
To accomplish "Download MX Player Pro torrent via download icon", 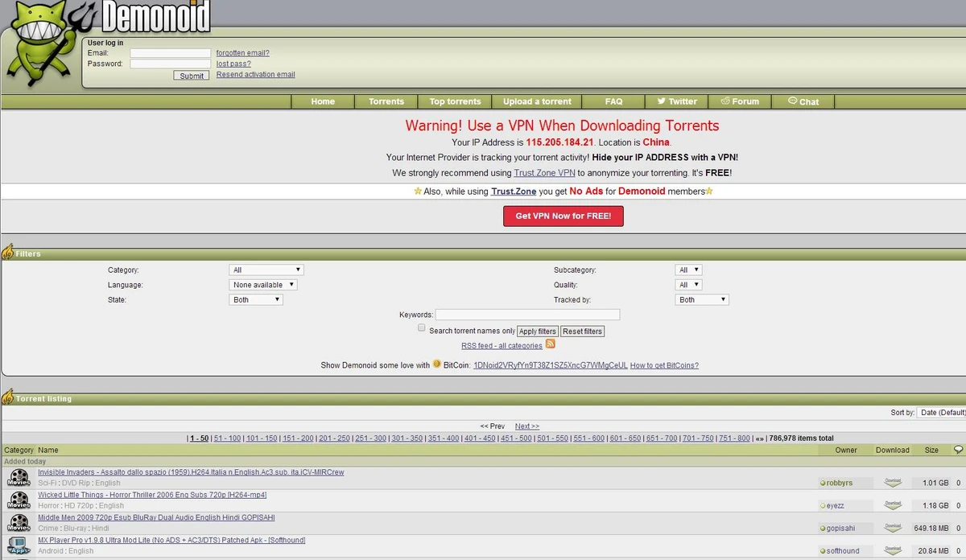I will (x=892, y=550).
